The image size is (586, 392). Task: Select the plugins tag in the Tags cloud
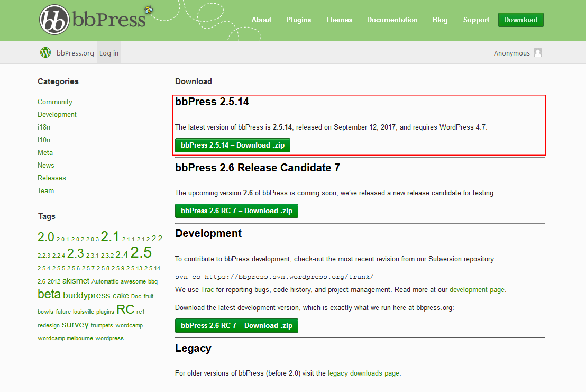click(105, 312)
